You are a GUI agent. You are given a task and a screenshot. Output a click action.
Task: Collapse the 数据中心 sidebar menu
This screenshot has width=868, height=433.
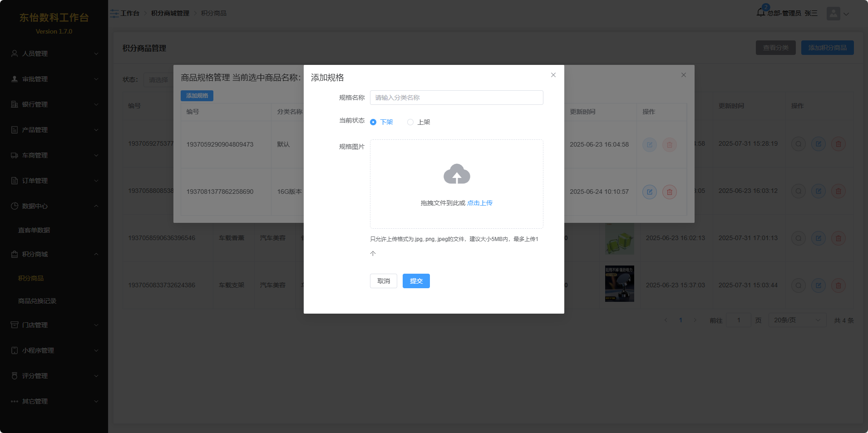[x=54, y=206]
